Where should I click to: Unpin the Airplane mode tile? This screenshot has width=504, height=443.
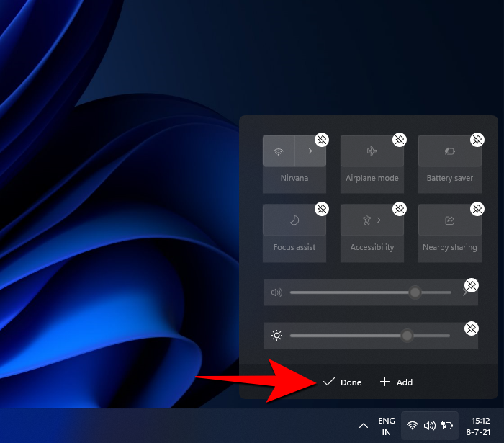[400, 140]
